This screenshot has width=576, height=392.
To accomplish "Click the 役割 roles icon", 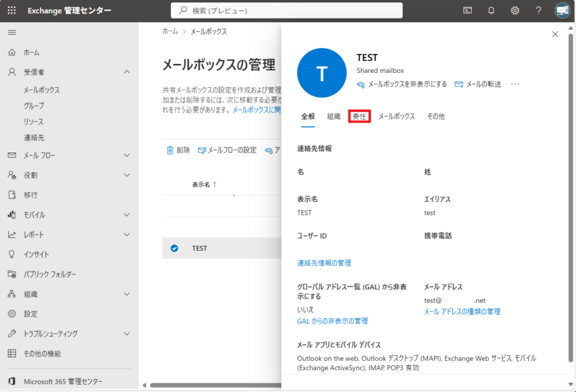I will [12, 175].
